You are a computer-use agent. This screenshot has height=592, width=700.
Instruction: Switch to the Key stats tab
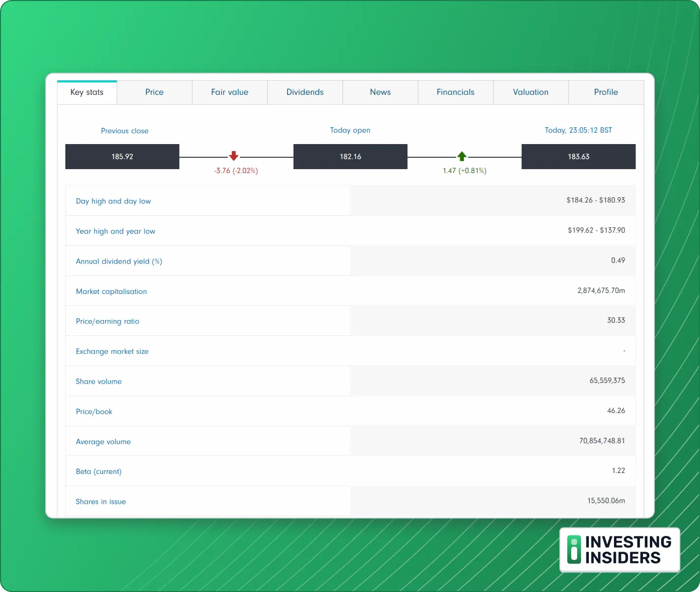click(x=87, y=92)
